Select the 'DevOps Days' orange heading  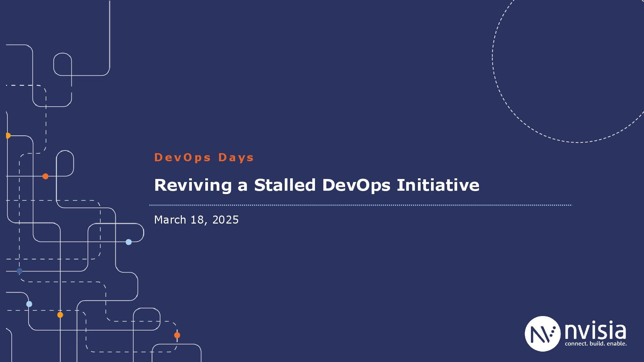(204, 157)
